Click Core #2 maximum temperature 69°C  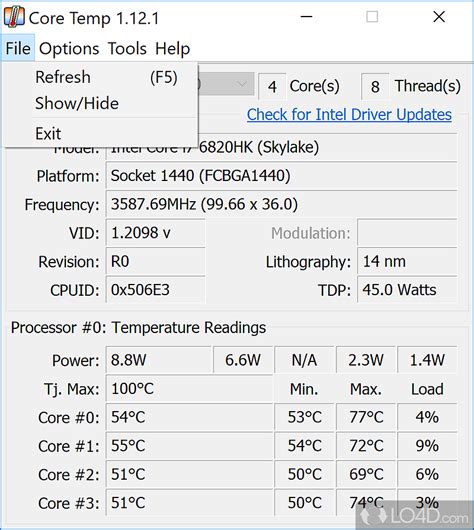366,474
